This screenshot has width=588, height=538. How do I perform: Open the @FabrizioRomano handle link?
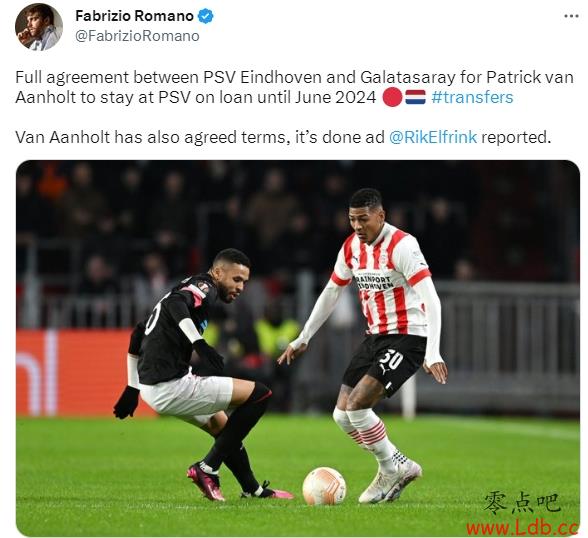coord(137,36)
